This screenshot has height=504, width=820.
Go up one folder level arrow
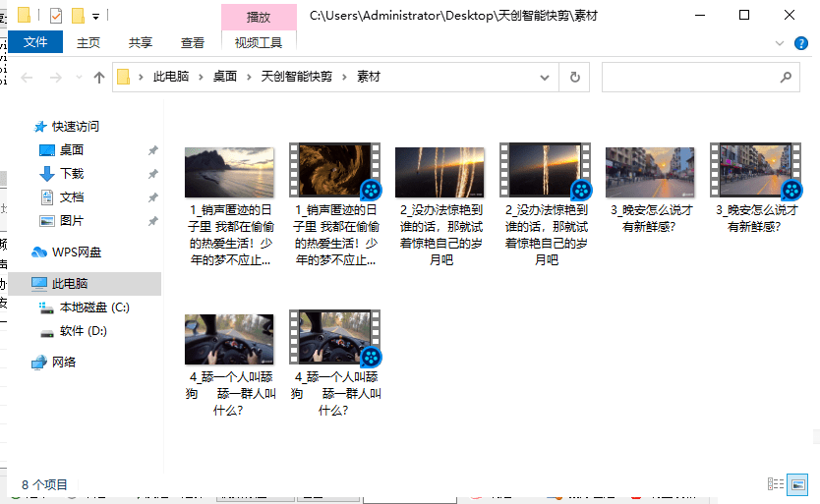99,78
